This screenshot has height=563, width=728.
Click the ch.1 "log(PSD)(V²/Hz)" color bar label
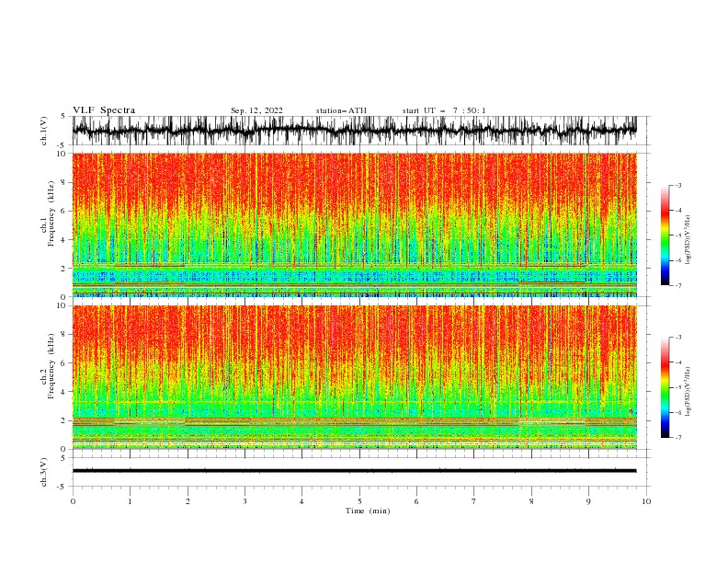click(x=688, y=240)
